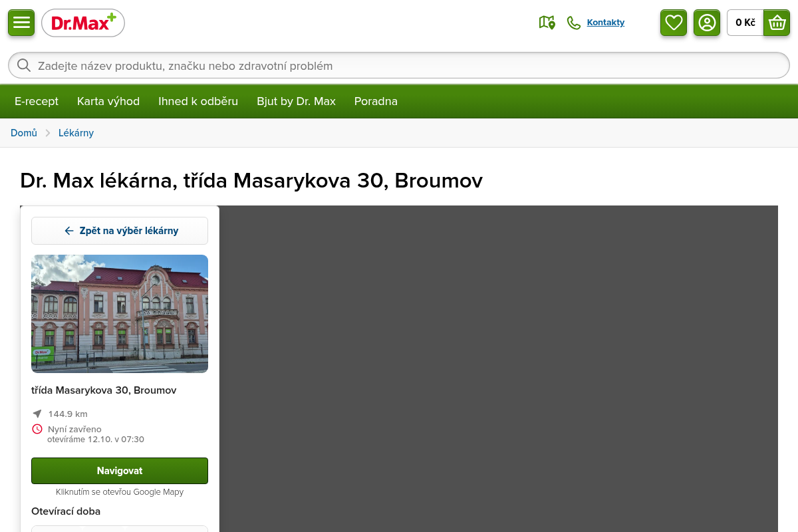The width and height of the screenshot is (798, 532).
Task: Open the user account icon
Action: 707,23
